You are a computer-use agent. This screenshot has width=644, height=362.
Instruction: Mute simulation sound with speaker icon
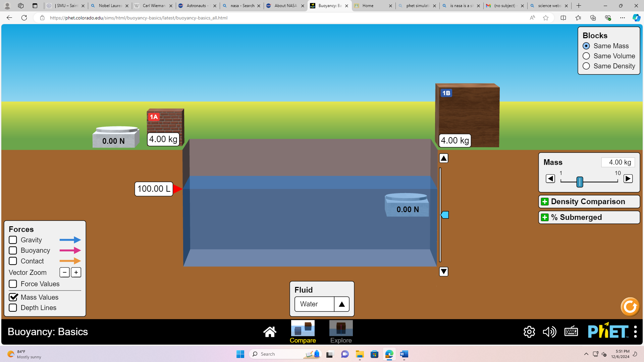[x=549, y=332]
